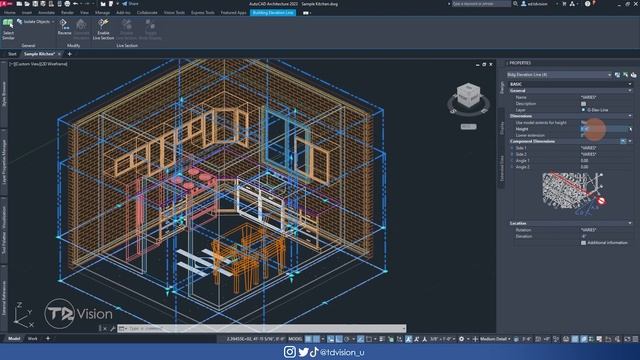Open the External References side palette
The width and height of the screenshot is (640, 360).
click(4, 298)
